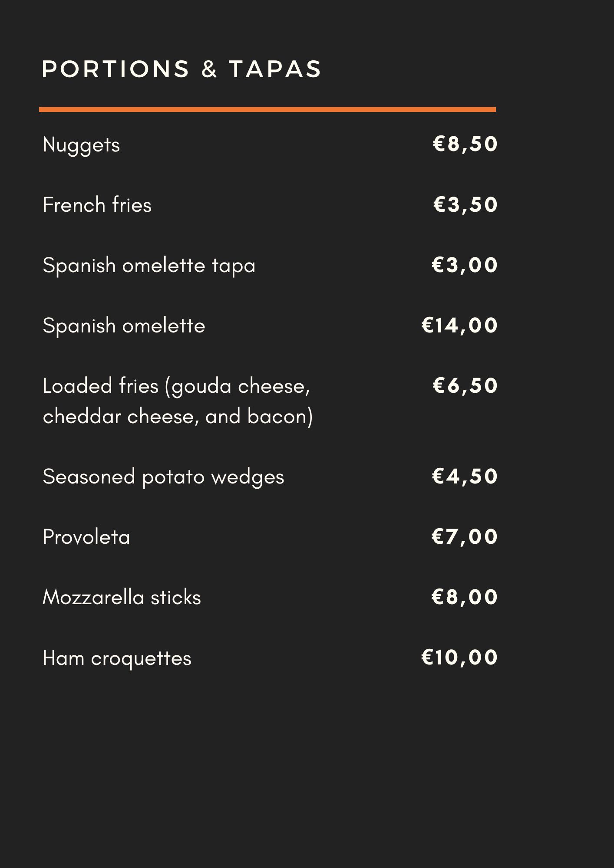Select the French fries item

[x=97, y=205]
